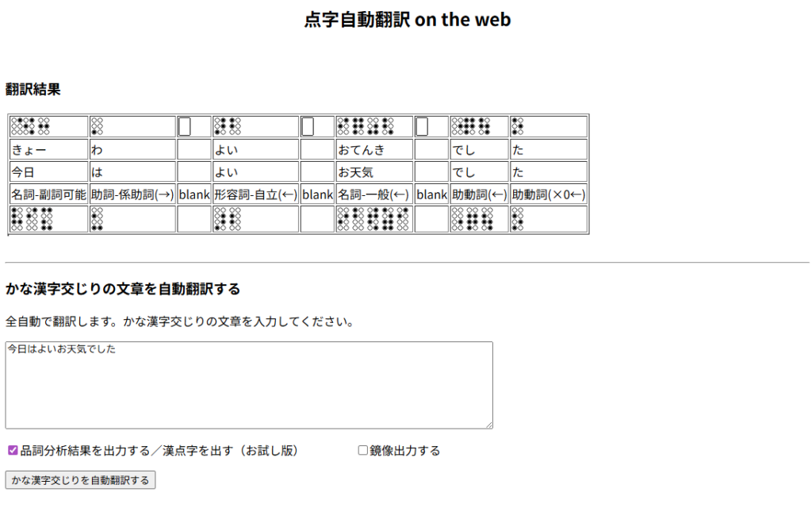The height and width of the screenshot is (527, 812).
Task: Click the おてんき reading cell
Action: click(x=373, y=149)
